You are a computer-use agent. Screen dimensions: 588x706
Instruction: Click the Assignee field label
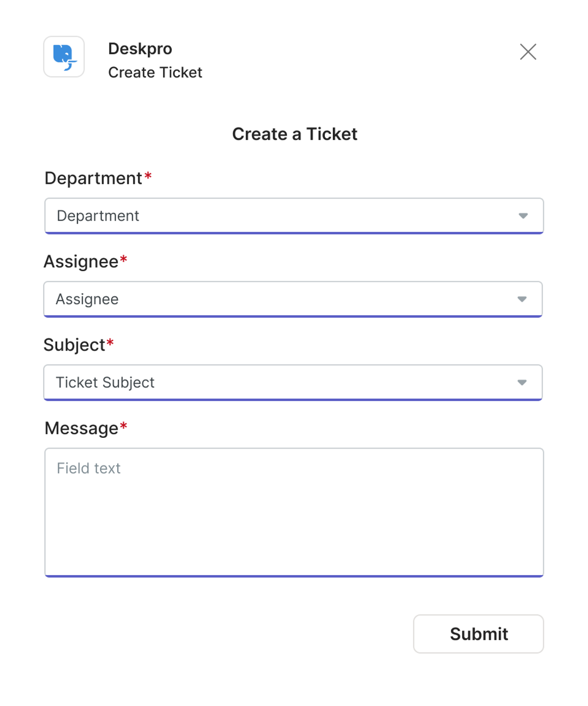(x=81, y=262)
